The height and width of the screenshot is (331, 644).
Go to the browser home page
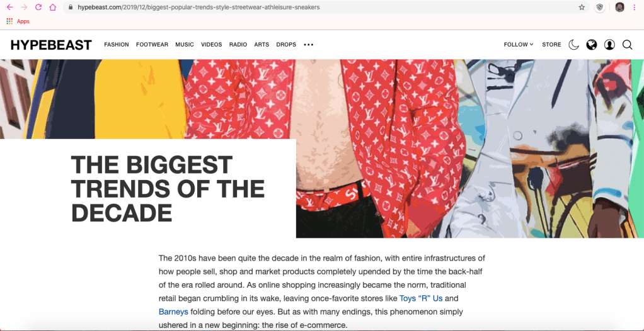click(x=52, y=8)
